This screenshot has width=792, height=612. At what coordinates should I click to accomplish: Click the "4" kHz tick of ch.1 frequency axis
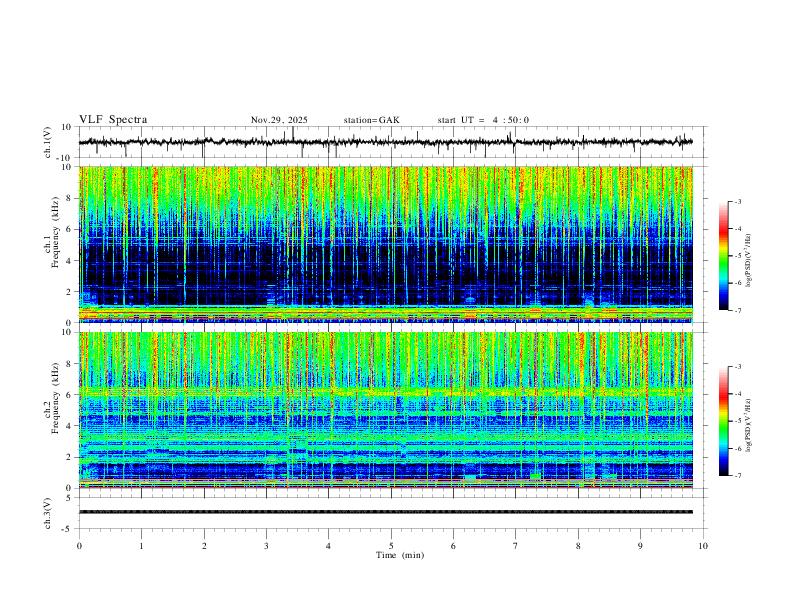tap(70, 261)
